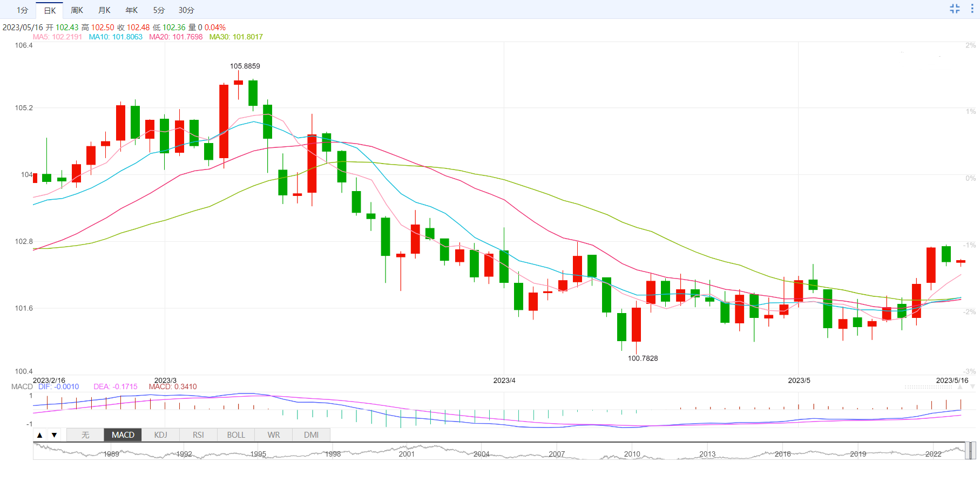Switch to the 5分 timeframe tab
Image resolution: width=980 pixels, height=482 pixels.
pos(159,10)
